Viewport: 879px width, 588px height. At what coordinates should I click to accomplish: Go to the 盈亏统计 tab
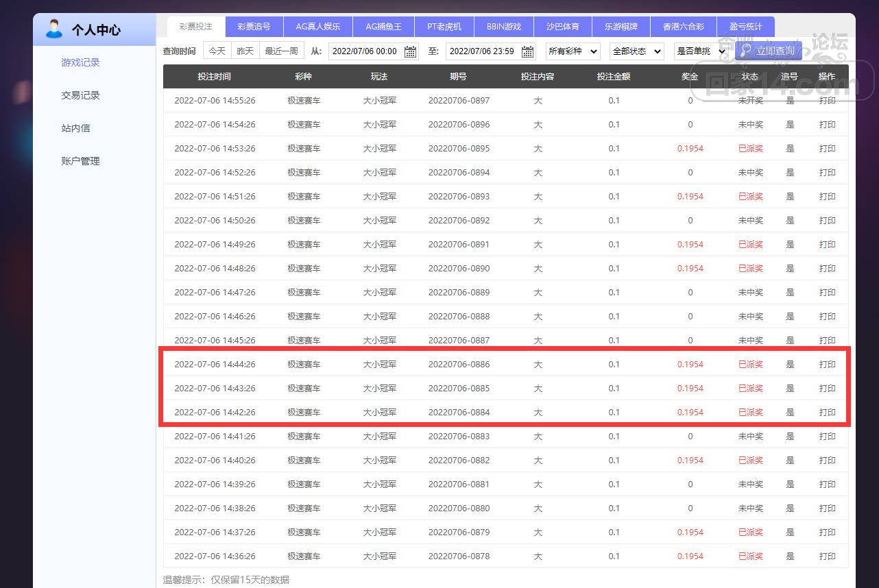pos(745,27)
